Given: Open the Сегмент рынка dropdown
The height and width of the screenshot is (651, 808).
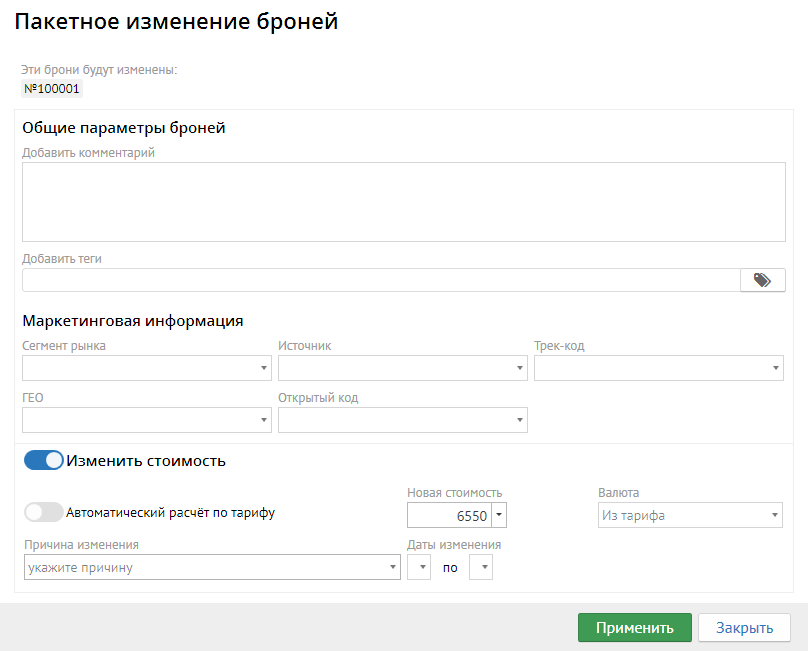Looking at the screenshot, I should pyautogui.click(x=146, y=369).
